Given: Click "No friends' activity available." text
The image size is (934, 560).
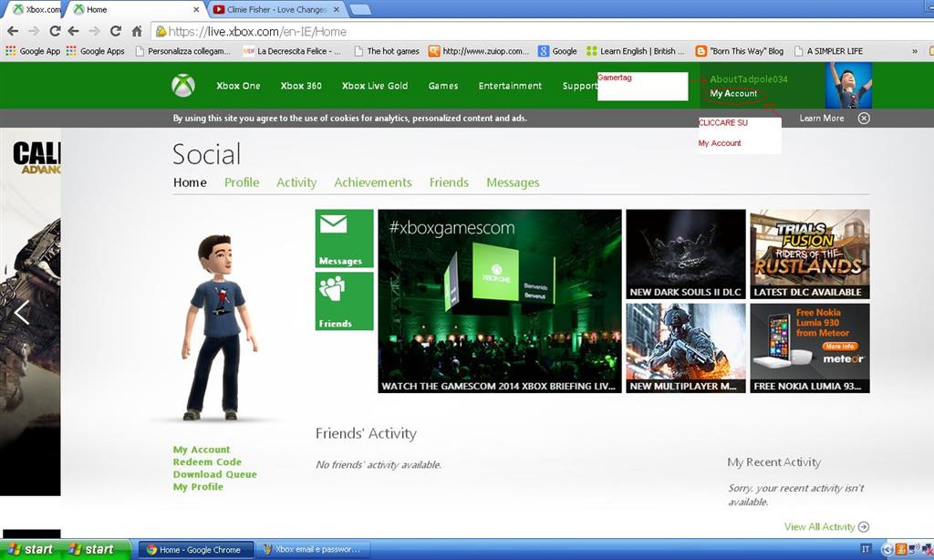Looking at the screenshot, I should (x=379, y=464).
